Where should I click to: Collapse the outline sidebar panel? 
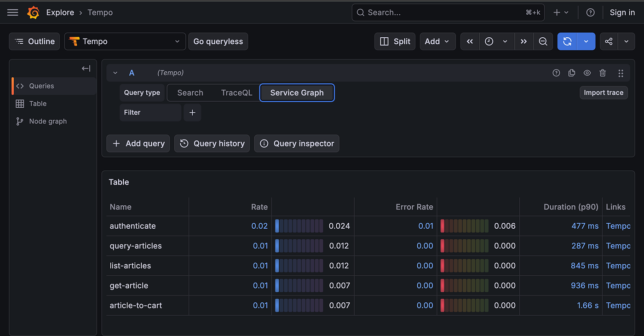click(x=86, y=69)
